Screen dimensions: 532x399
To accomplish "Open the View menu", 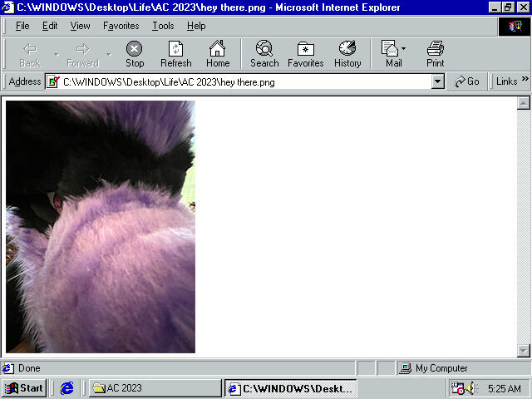I will pyautogui.click(x=81, y=26).
